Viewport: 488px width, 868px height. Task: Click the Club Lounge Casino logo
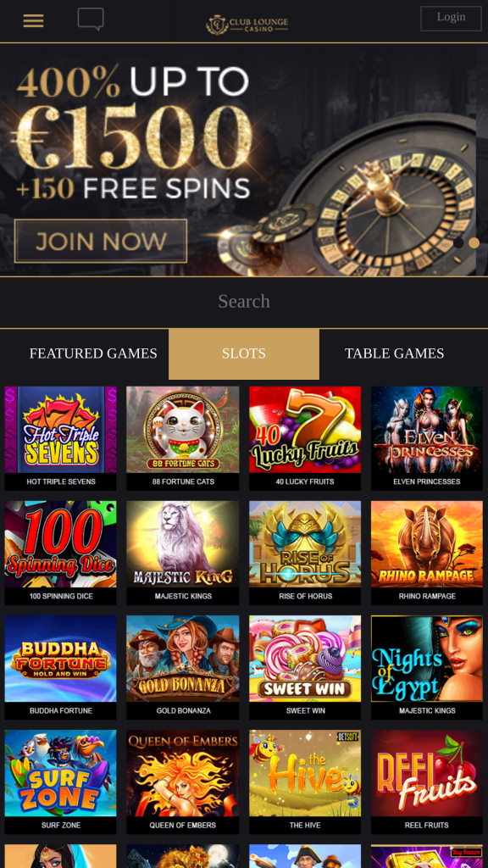pyautogui.click(x=247, y=24)
